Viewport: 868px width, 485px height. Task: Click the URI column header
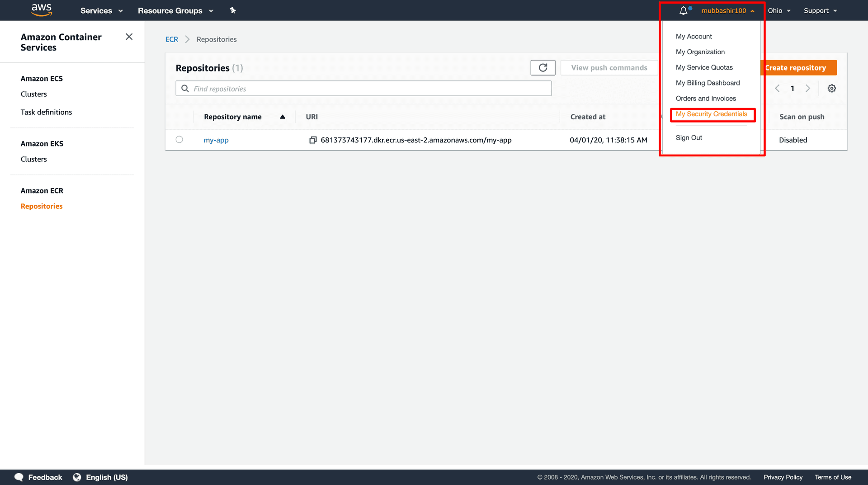pyautogui.click(x=311, y=117)
